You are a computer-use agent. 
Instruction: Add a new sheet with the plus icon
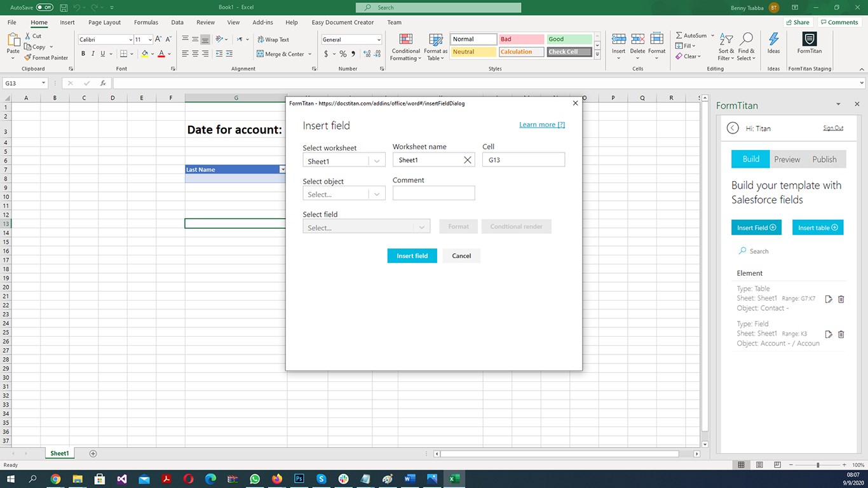[93, 453]
